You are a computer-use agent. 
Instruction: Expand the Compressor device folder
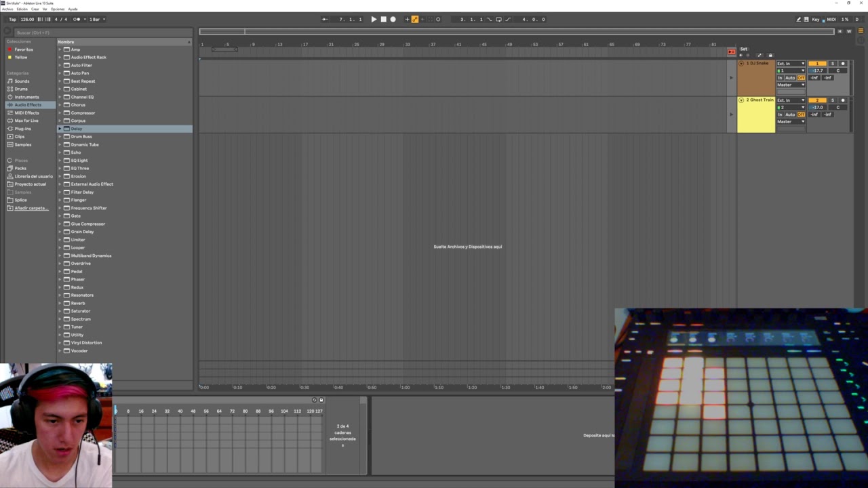click(60, 113)
